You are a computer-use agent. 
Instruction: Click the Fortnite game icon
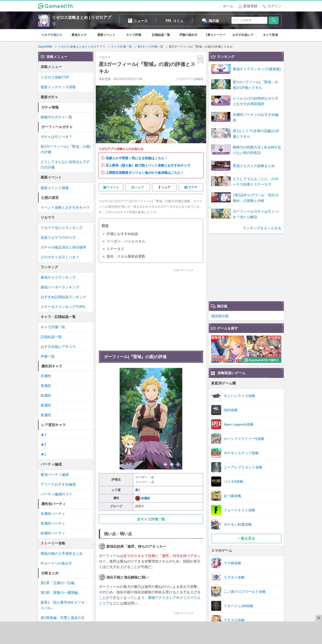click(x=216, y=510)
